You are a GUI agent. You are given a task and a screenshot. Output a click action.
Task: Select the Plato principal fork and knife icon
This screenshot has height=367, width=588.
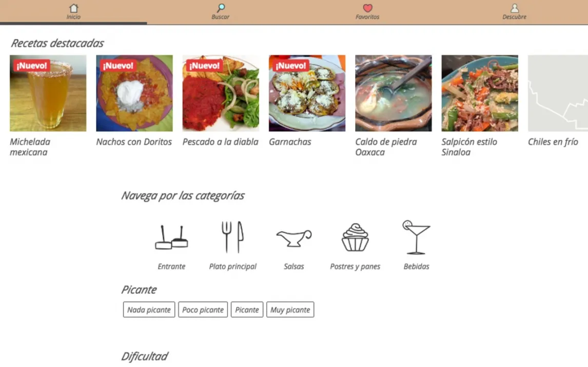click(232, 237)
